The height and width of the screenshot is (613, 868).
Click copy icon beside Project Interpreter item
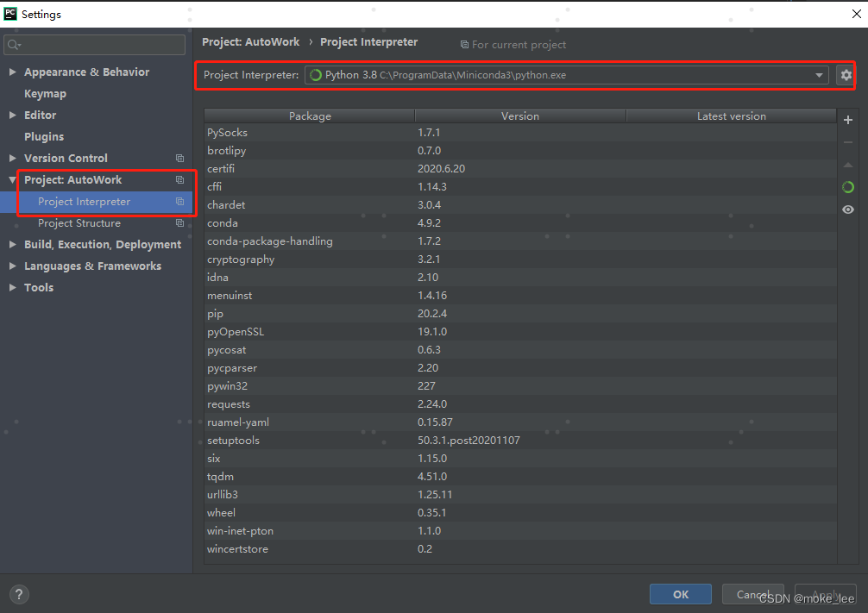180,202
